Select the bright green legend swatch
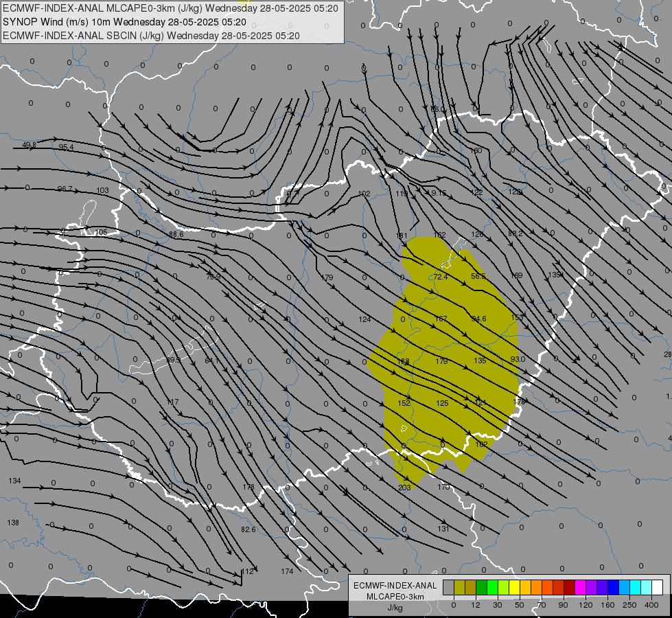 493,588
